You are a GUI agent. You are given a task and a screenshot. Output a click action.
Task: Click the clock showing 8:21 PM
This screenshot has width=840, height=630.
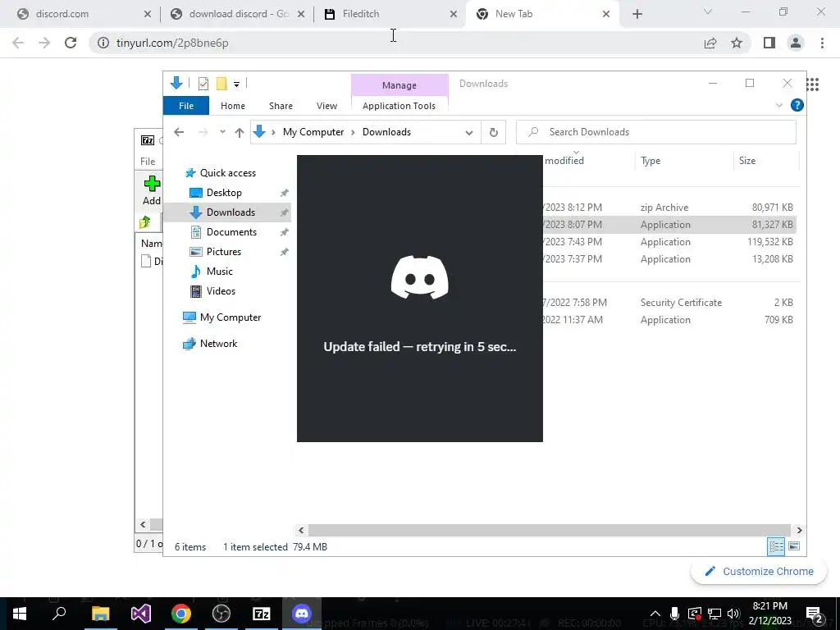[x=769, y=606]
